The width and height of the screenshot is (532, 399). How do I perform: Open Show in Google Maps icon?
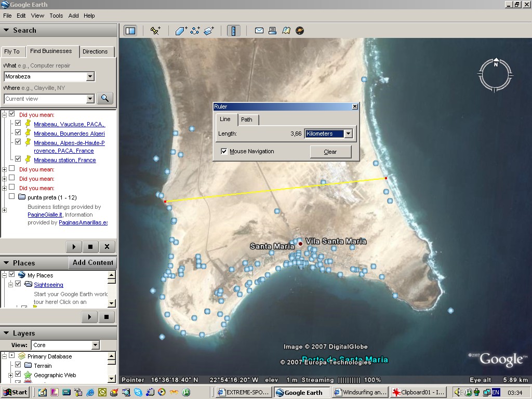tap(286, 31)
